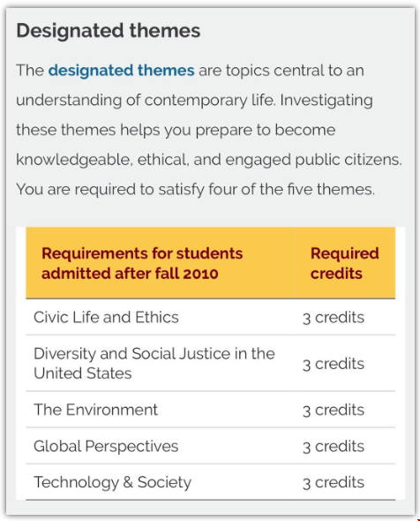The height and width of the screenshot is (521, 420).
Task: Click 'knowledgeable, ethical, and engaged' text line
Action: coord(154,160)
